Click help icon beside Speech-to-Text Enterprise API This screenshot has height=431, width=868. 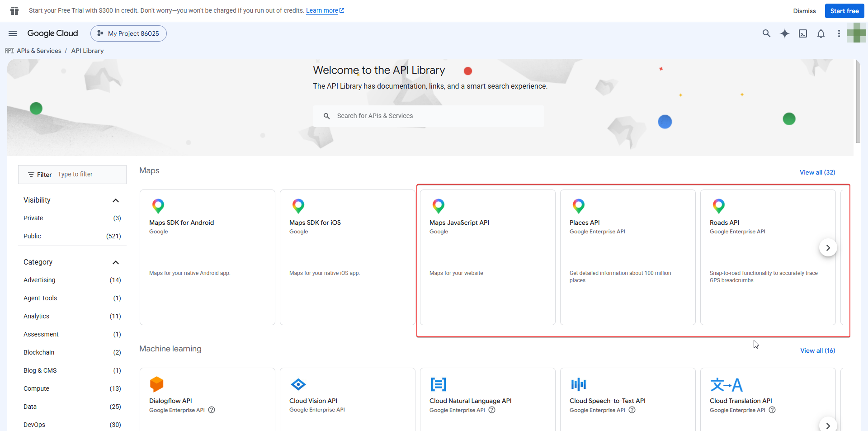[x=632, y=410]
